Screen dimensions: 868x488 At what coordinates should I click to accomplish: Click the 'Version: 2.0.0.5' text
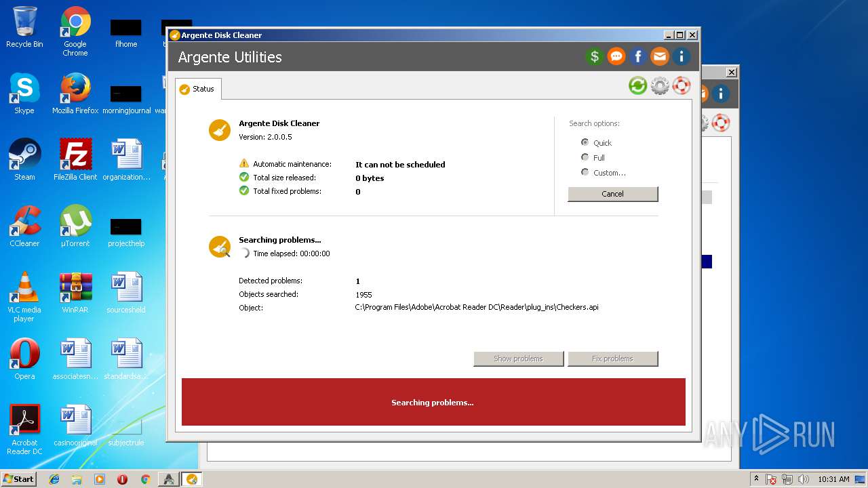point(265,137)
